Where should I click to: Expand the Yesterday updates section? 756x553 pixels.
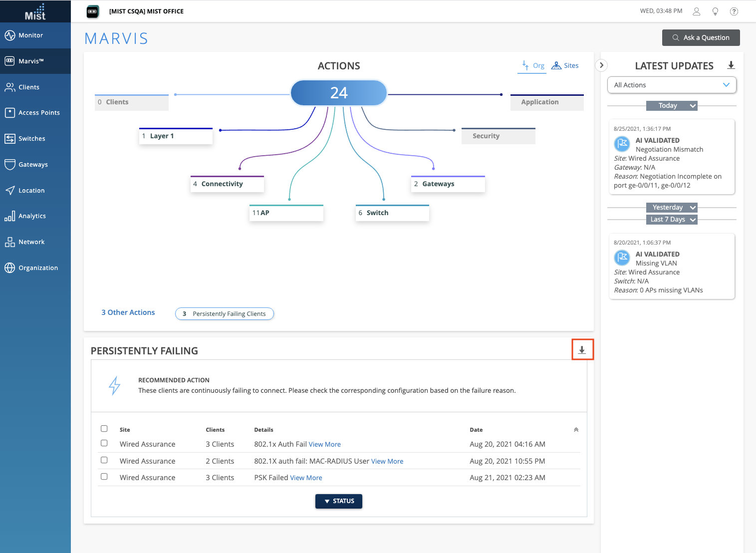pyautogui.click(x=672, y=208)
